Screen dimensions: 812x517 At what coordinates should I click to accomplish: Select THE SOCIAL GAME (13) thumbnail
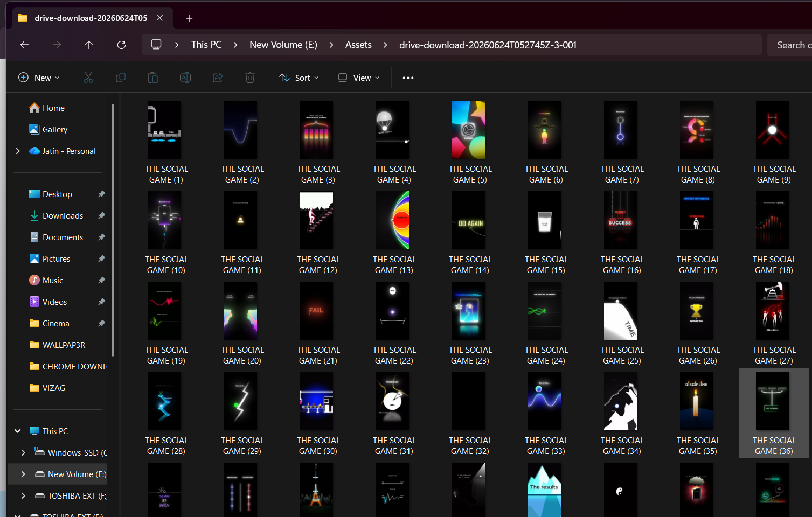coord(392,220)
